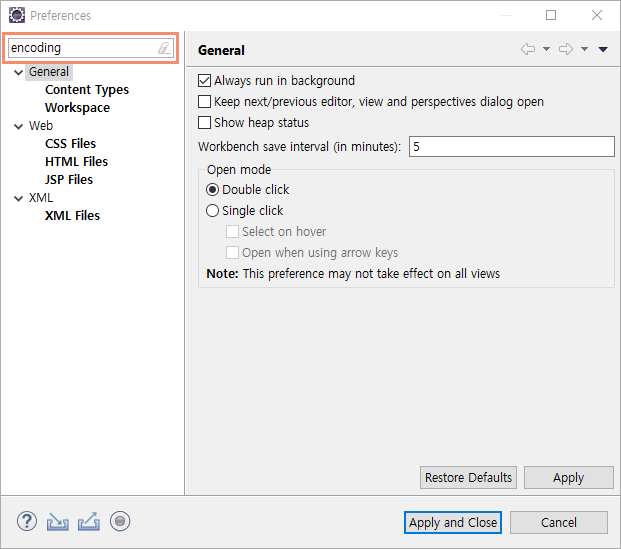Collapse the Web tree node
Viewport: 621px width, 549px height.
18,126
